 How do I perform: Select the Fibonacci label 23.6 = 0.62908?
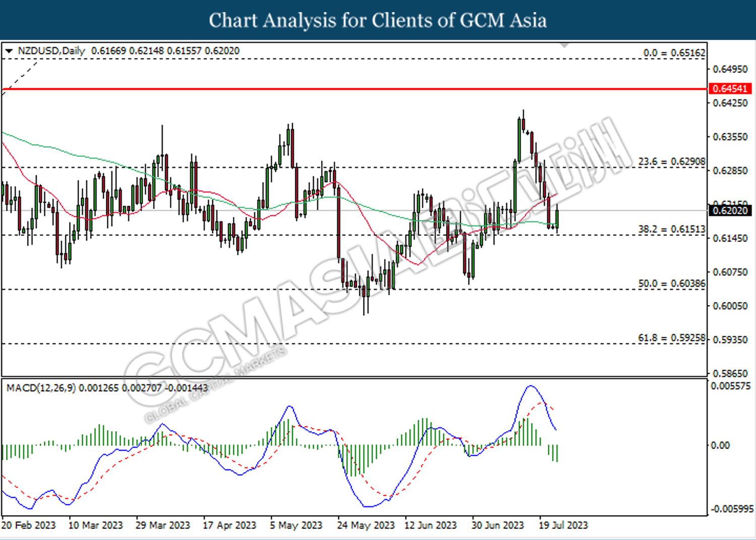pos(672,161)
